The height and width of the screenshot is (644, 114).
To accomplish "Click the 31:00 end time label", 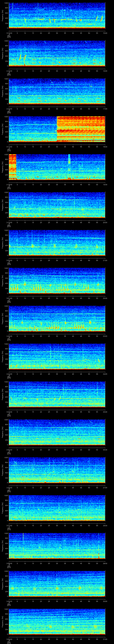I will tap(105, 639).
